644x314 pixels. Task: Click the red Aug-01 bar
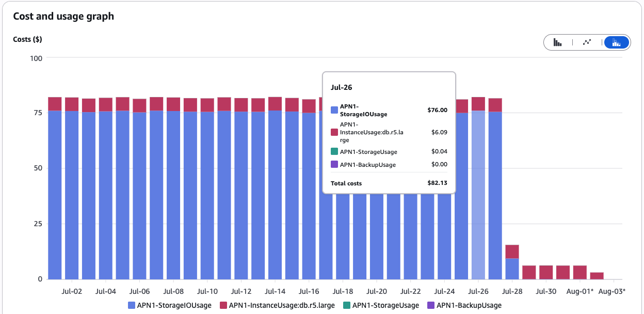pyautogui.click(x=580, y=272)
